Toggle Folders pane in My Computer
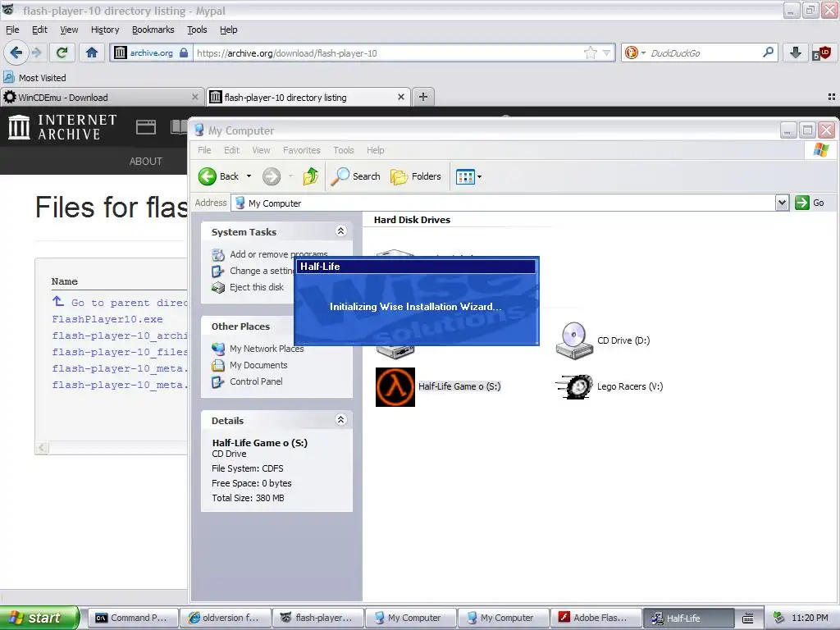This screenshot has height=630, width=840. coord(416,176)
